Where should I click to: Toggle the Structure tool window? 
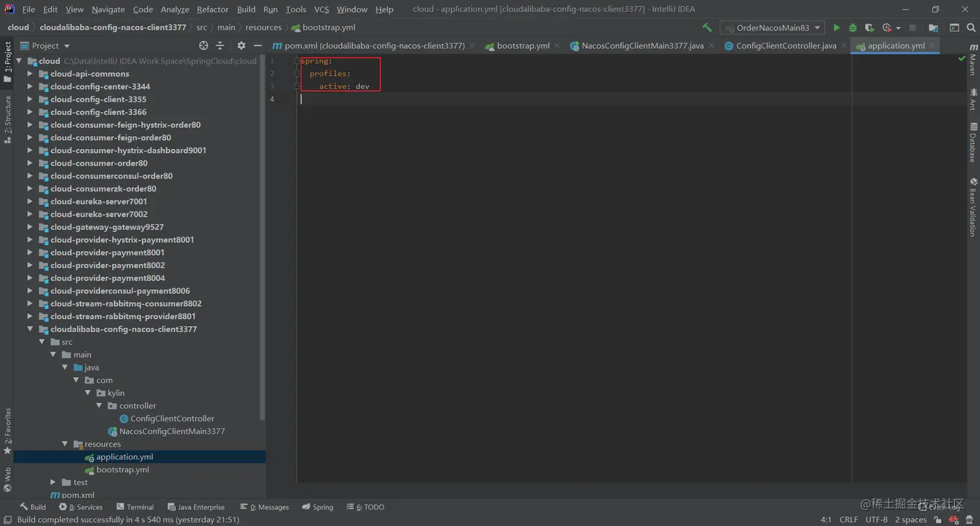[7, 119]
